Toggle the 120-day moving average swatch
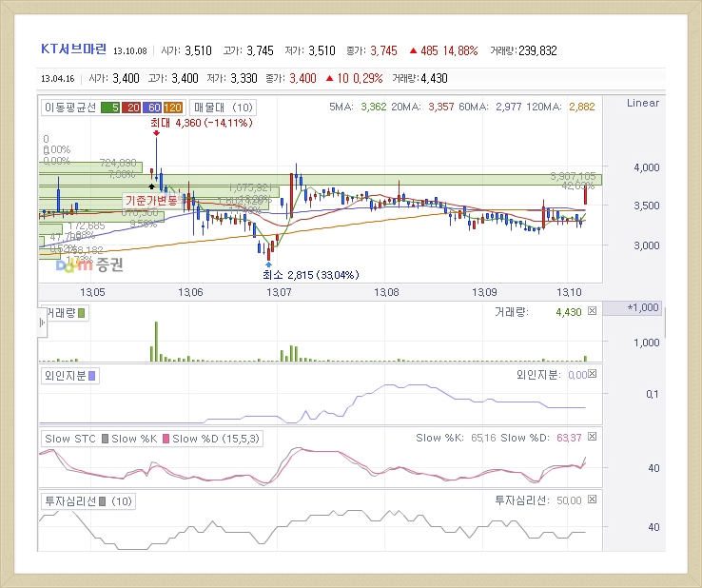Viewport: 702px width, 588px height. [x=172, y=108]
